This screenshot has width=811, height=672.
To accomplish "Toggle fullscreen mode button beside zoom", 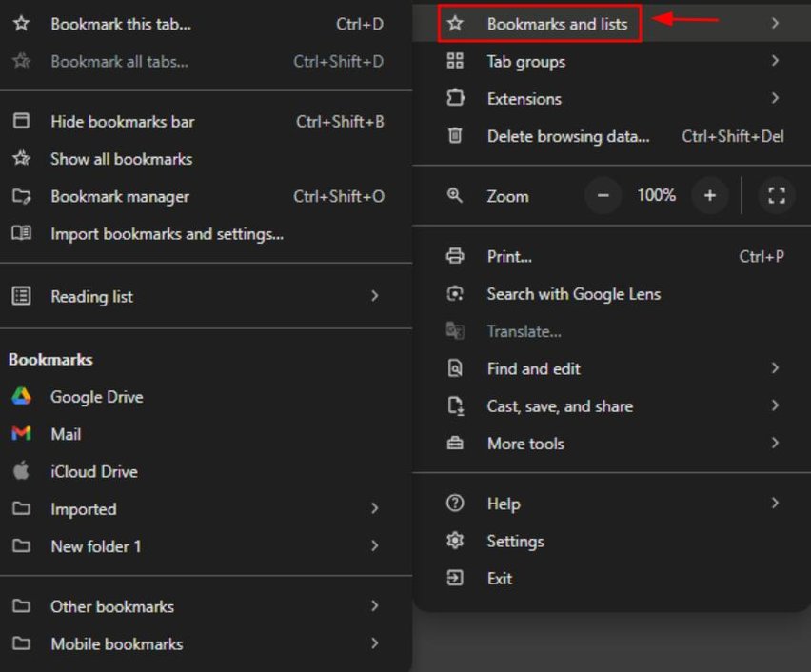I will click(777, 195).
